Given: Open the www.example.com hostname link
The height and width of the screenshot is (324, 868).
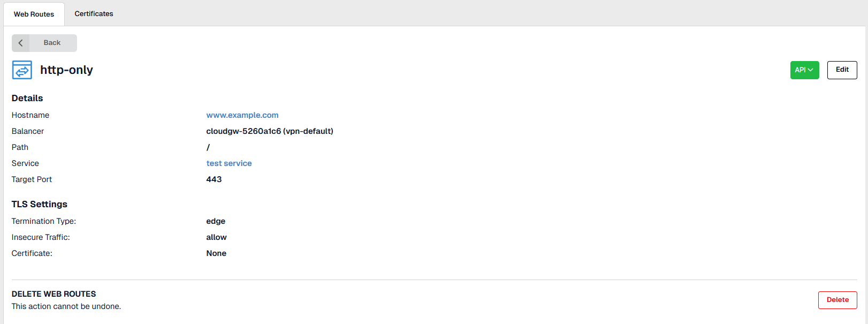Looking at the screenshot, I should (242, 115).
